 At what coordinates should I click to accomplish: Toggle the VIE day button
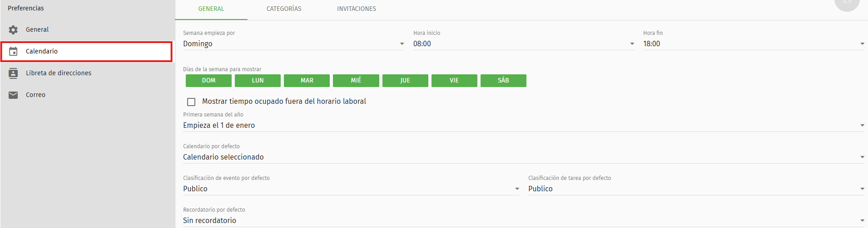[x=454, y=81]
